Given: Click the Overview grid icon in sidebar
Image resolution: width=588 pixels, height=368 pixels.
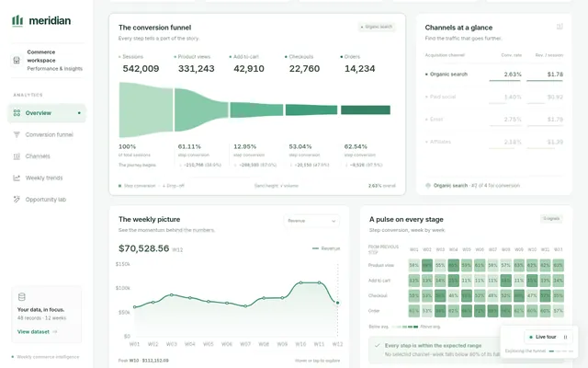Looking at the screenshot, I should [x=17, y=112].
